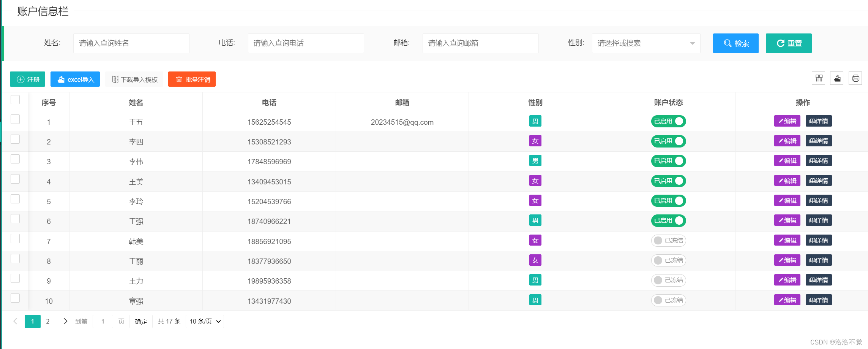View details of 王强
868x349 pixels.
point(819,221)
